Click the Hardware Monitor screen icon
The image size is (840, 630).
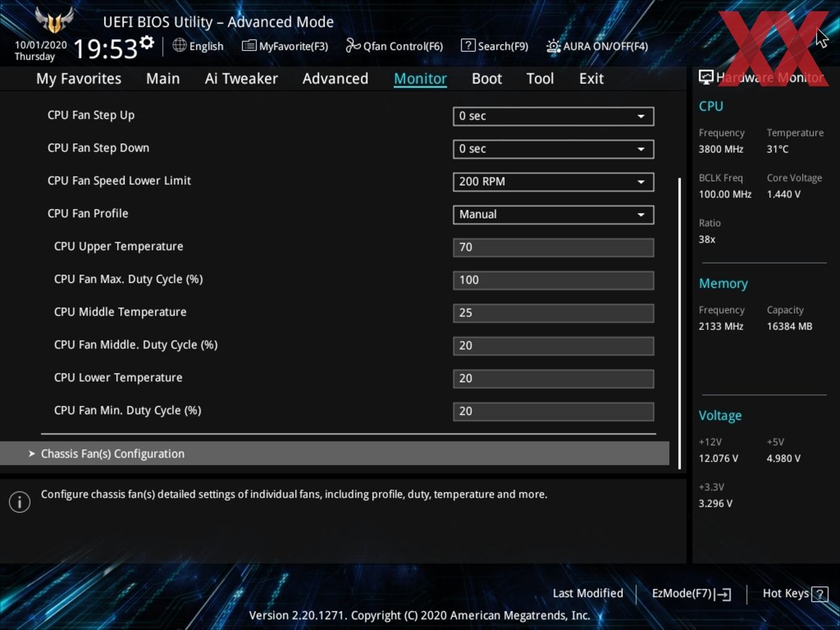coord(706,77)
